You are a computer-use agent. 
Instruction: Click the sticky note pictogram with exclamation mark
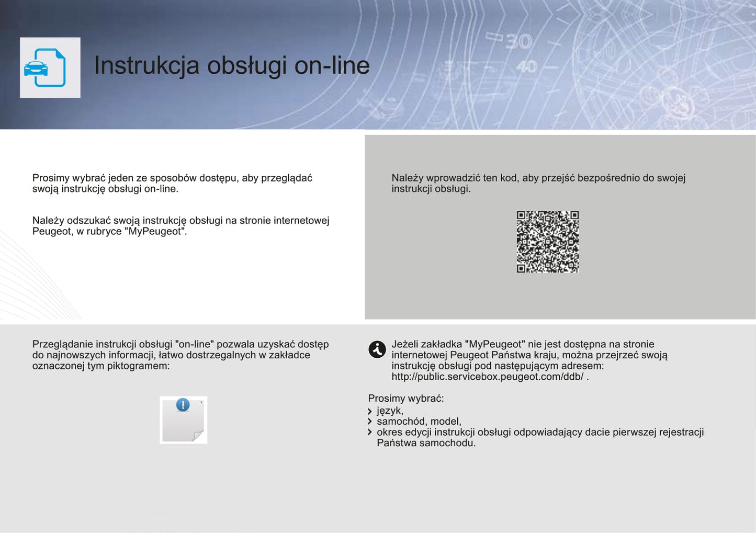pyautogui.click(x=183, y=419)
